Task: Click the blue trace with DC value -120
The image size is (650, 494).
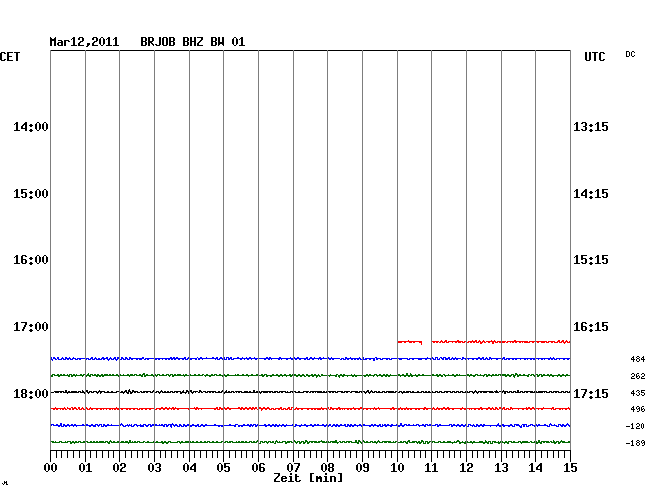Action: click(x=310, y=425)
